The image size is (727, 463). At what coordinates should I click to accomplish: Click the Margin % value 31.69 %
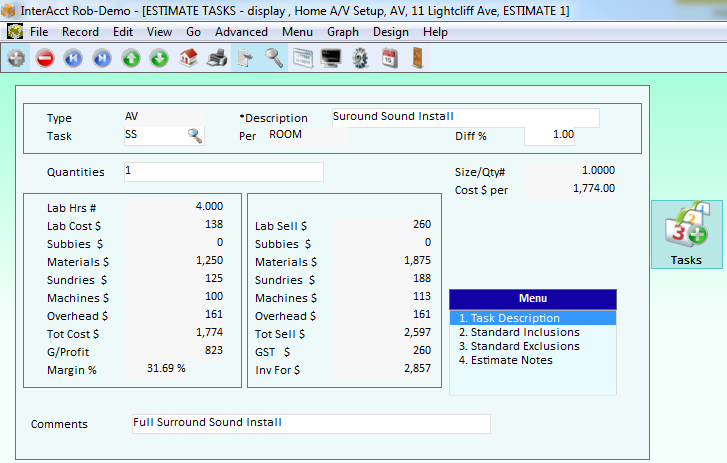tap(166, 369)
